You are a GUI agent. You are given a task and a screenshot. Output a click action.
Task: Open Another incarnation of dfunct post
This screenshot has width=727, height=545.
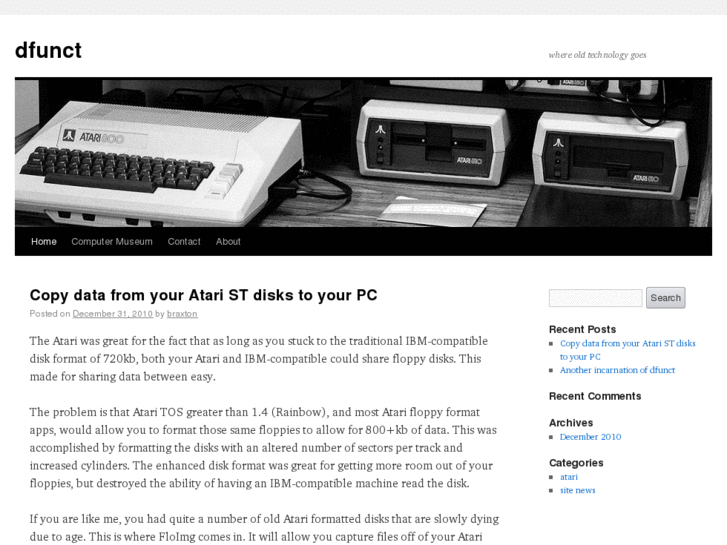pyautogui.click(x=617, y=370)
